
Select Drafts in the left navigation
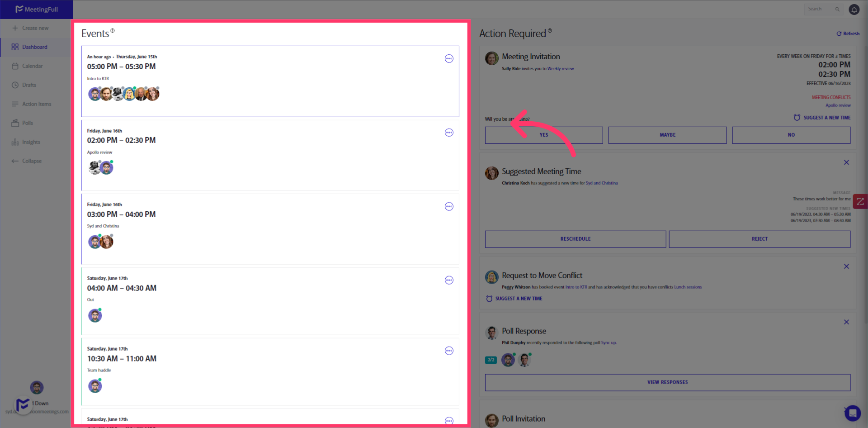29,85
